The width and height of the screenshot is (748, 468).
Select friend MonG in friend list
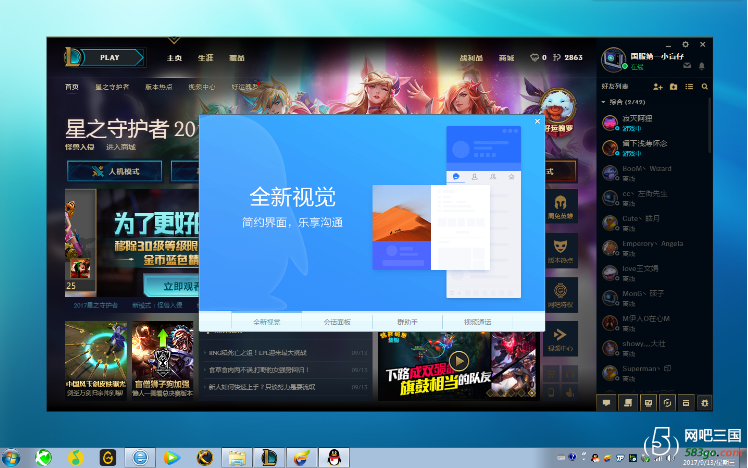point(653,298)
